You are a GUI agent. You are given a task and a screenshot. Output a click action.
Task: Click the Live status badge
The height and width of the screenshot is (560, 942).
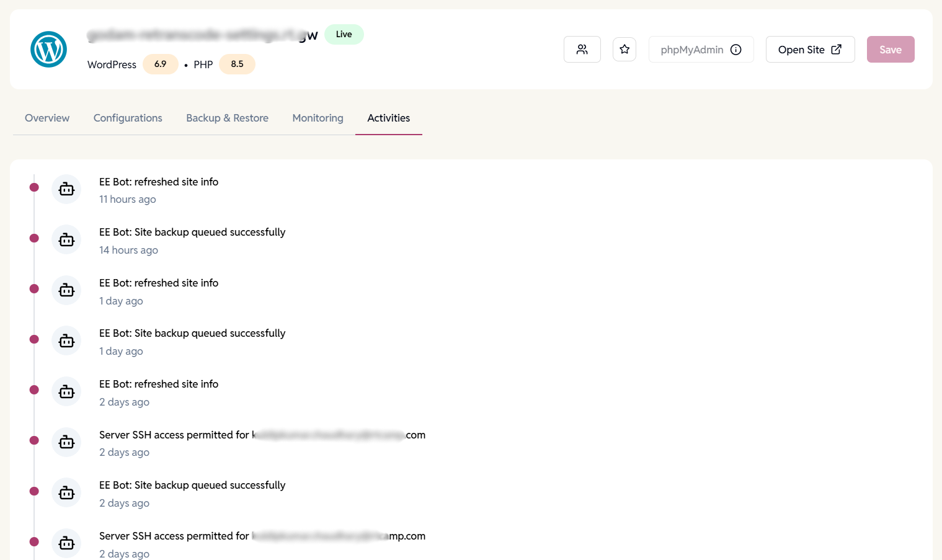pos(344,34)
